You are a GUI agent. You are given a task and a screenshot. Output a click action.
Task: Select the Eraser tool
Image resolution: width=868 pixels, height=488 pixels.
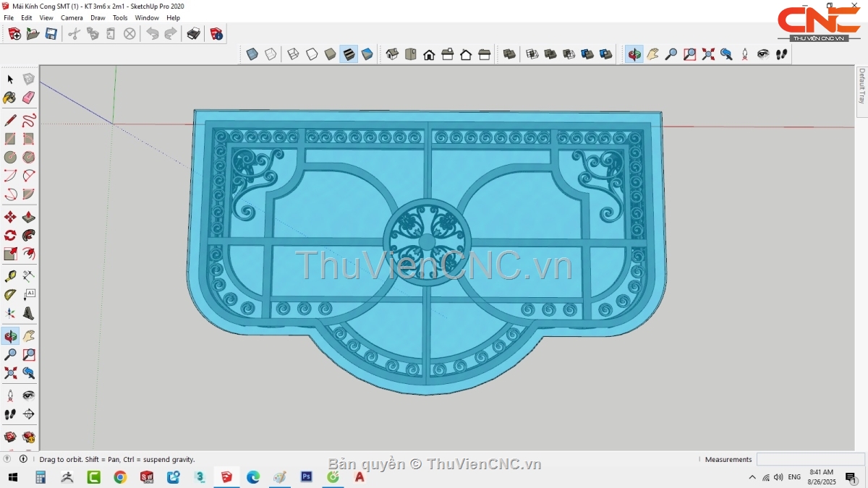(29, 98)
